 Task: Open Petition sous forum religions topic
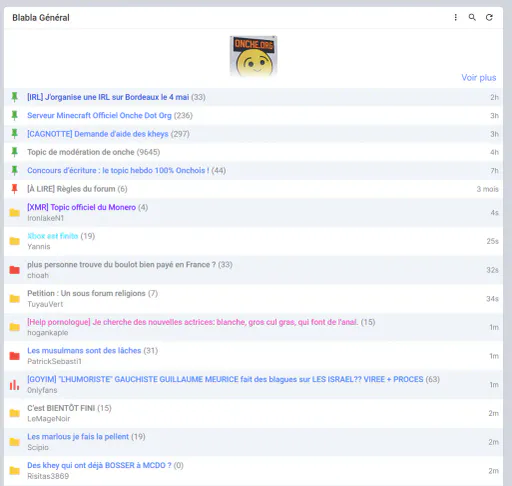coord(86,293)
